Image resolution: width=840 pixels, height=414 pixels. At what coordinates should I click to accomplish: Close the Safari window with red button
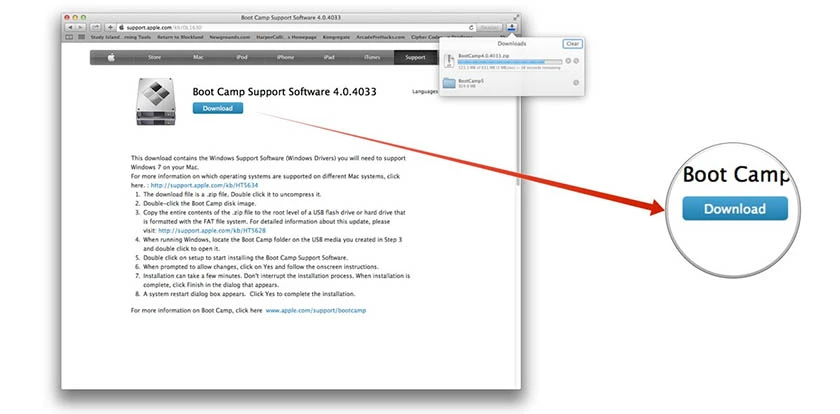coord(67,18)
